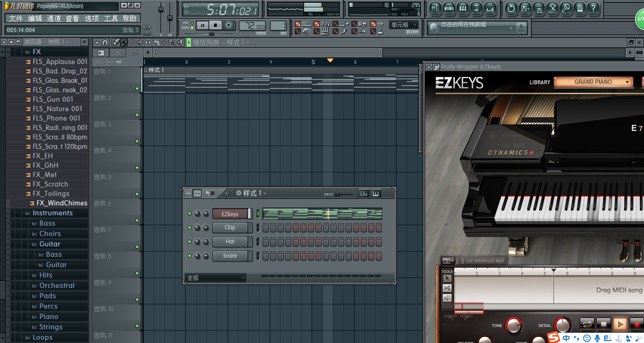644x343 pixels.
Task: Open the 文件 menu
Action: pos(16,18)
